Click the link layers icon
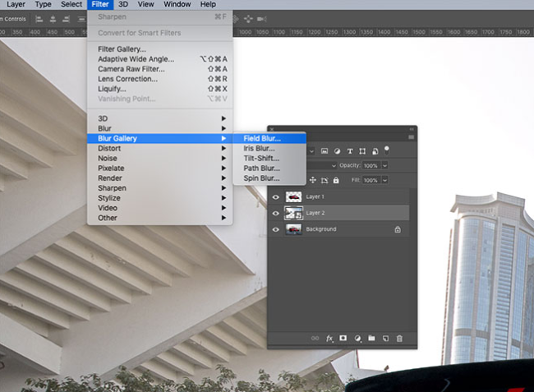The height and width of the screenshot is (392, 534). (x=315, y=339)
